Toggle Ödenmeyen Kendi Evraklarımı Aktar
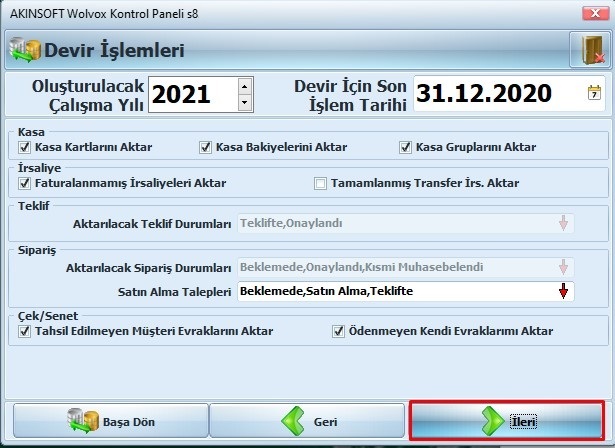 [x=338, y=331]
